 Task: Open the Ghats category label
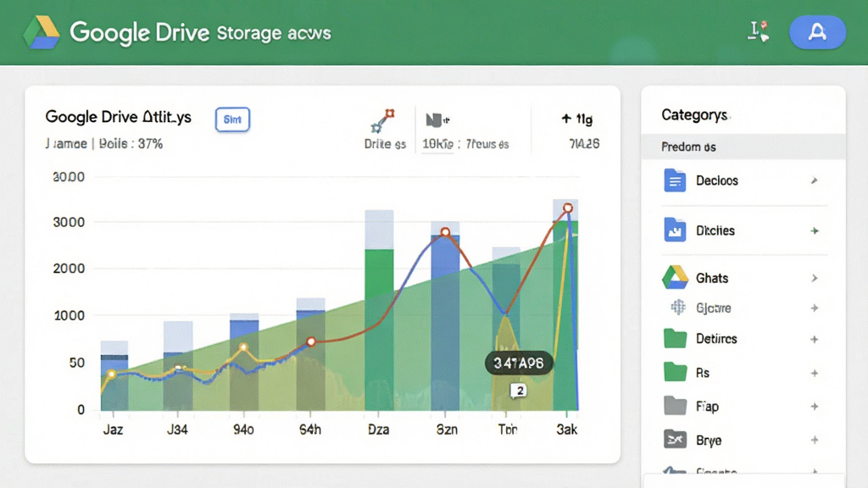point(712,278)
